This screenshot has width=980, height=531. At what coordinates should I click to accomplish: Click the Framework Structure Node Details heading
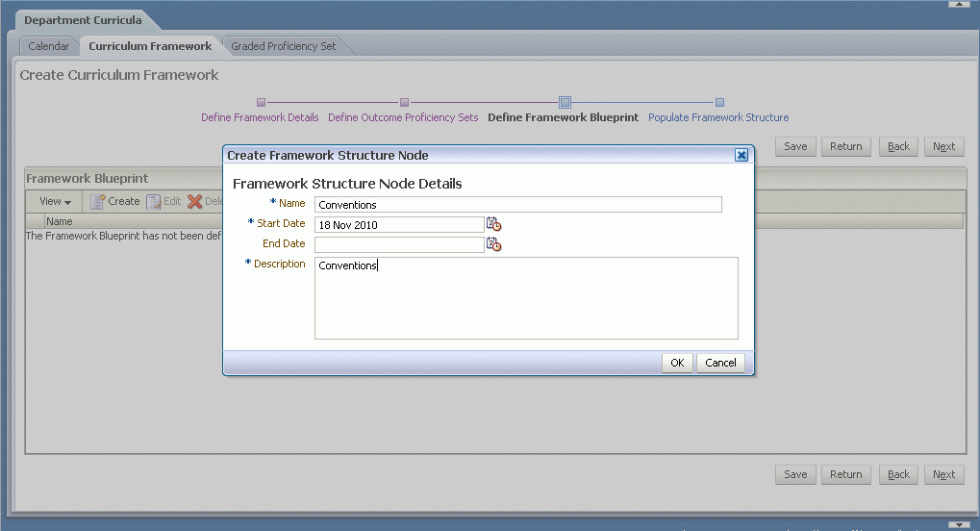347,184
